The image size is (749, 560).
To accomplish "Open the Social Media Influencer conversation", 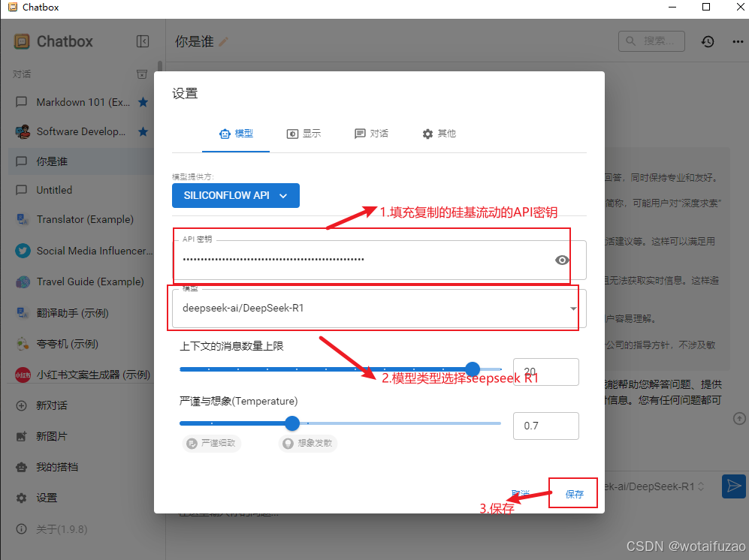I will coord(80,251).
